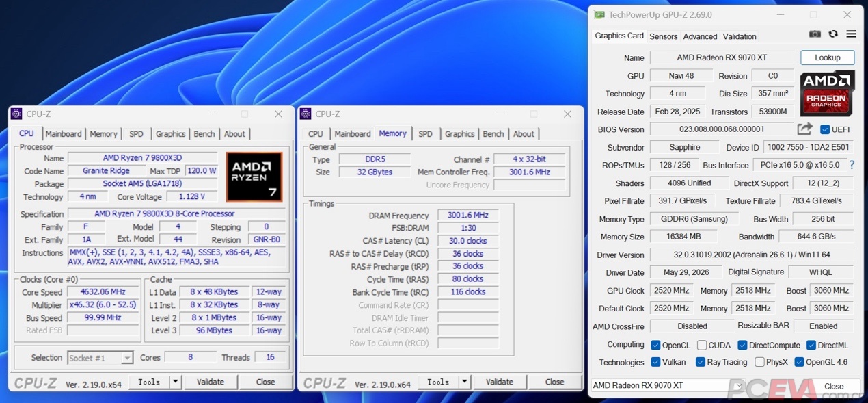This screenshot has width=868, height=403.
Task: Click the Bus Interface question mark icon
Action: click(852, 165)
